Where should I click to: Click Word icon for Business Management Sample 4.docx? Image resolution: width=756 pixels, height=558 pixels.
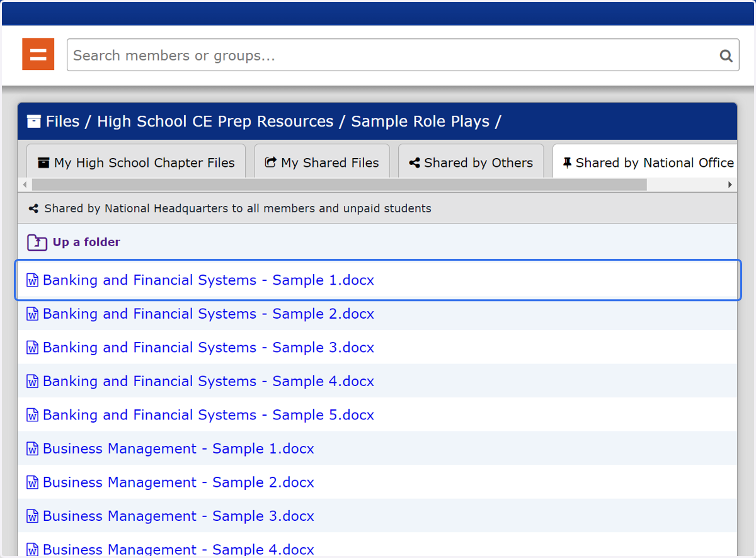32,550
